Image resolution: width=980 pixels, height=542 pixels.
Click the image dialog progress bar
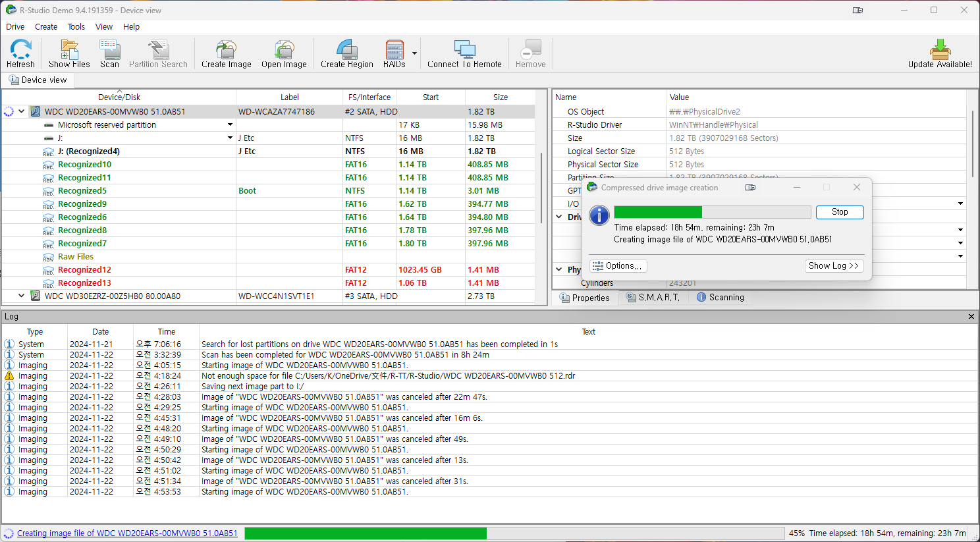[x=712, y=212]
